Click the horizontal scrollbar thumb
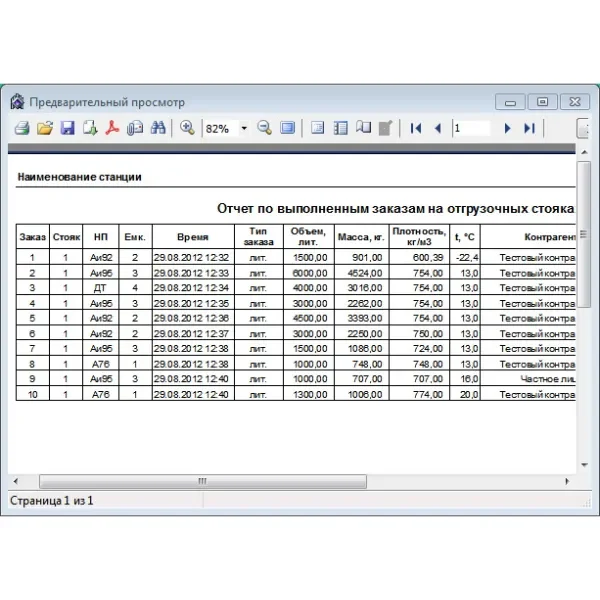 click(203, 481)
